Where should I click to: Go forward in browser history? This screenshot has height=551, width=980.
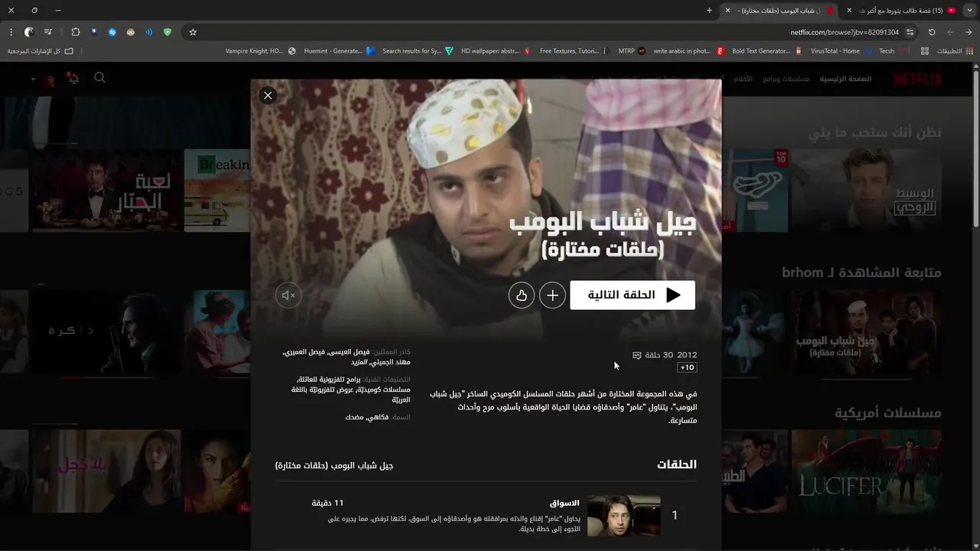(x=950, y=32)
